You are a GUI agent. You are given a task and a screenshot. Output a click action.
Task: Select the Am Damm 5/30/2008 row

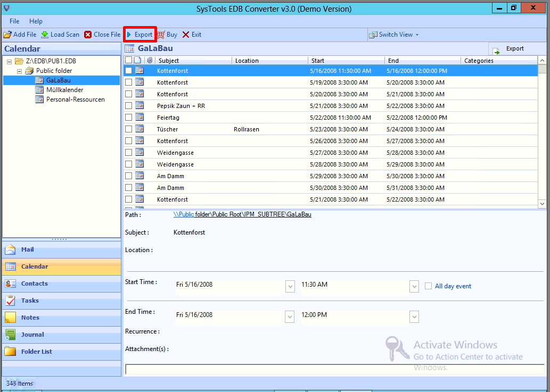331,188
